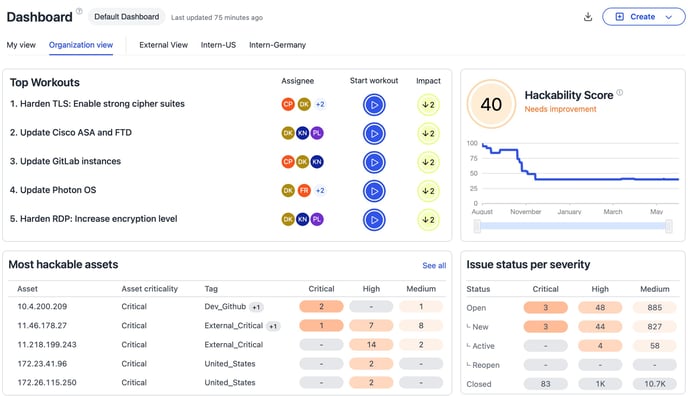Click impact badge for Update Photon OS
Screen dimensions: 688x396
pyautogui.click(x=428, y=191)
